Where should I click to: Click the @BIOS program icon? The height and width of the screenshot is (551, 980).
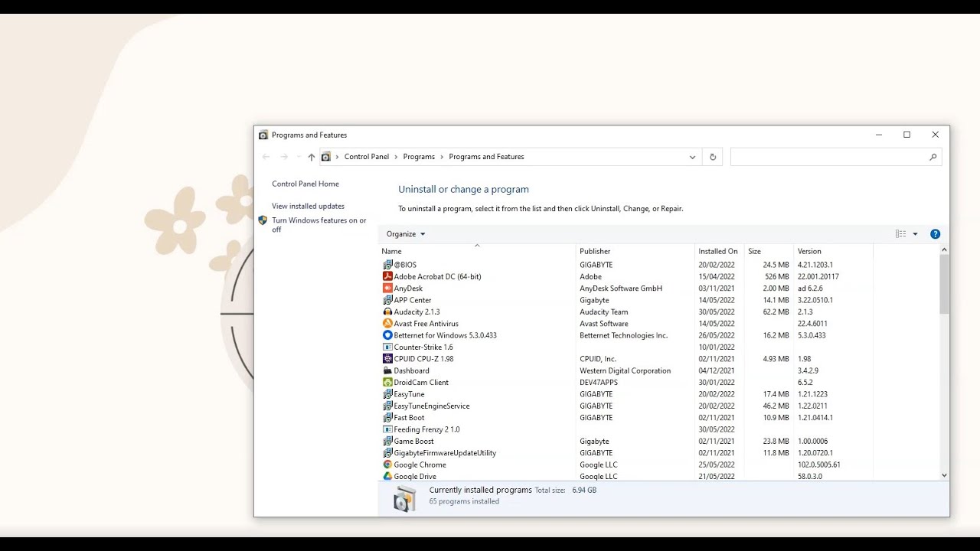click(x=387, y=265)
